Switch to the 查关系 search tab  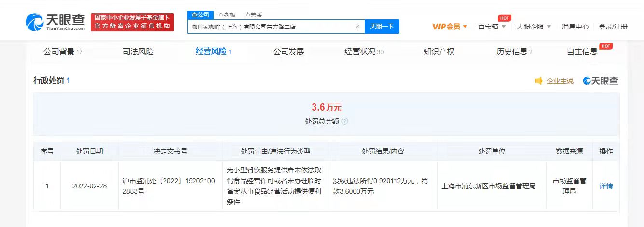click(253, 15)
